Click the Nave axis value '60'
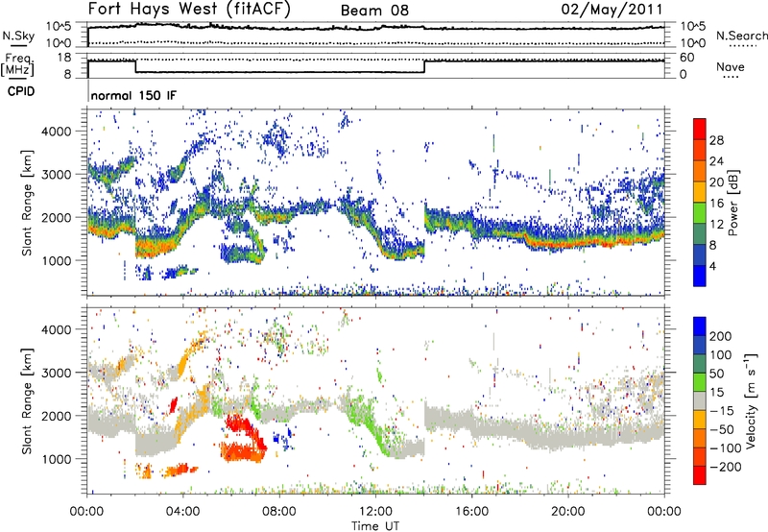The width and height of the screenshot is (768, 532). pyautogui.click(x=686, y=58)
